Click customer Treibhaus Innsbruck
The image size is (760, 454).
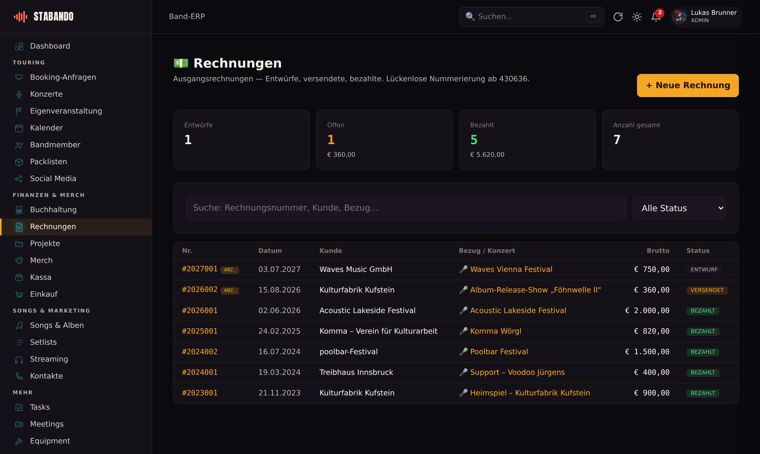point(356,373)
